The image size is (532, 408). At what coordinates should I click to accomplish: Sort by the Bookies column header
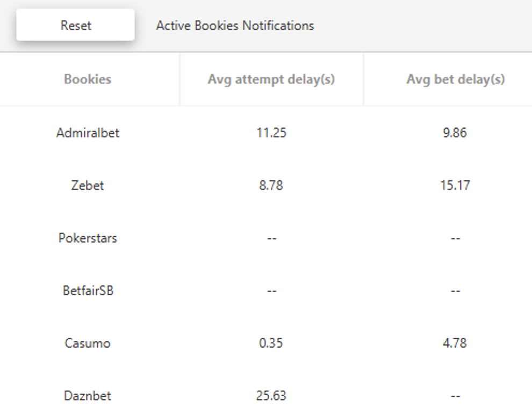[88, 79]
